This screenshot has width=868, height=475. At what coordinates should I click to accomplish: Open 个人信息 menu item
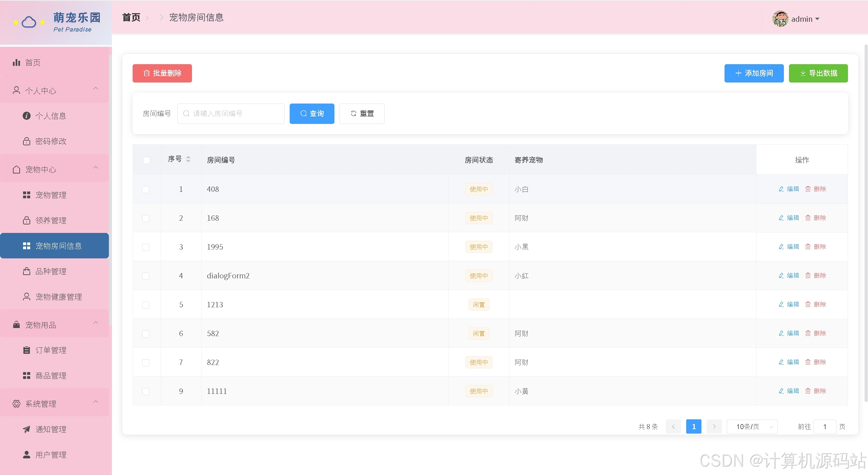click(x=54, y=116)
